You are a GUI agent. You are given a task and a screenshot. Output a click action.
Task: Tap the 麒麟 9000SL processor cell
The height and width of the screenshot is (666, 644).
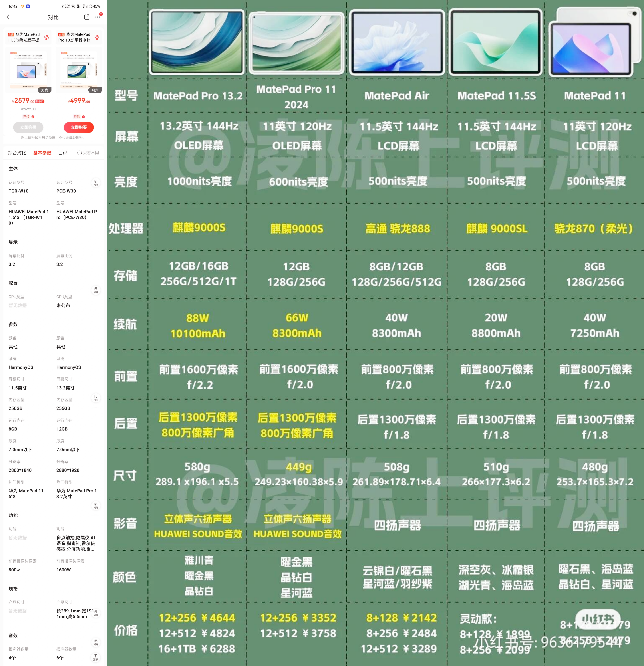(497, 229)
